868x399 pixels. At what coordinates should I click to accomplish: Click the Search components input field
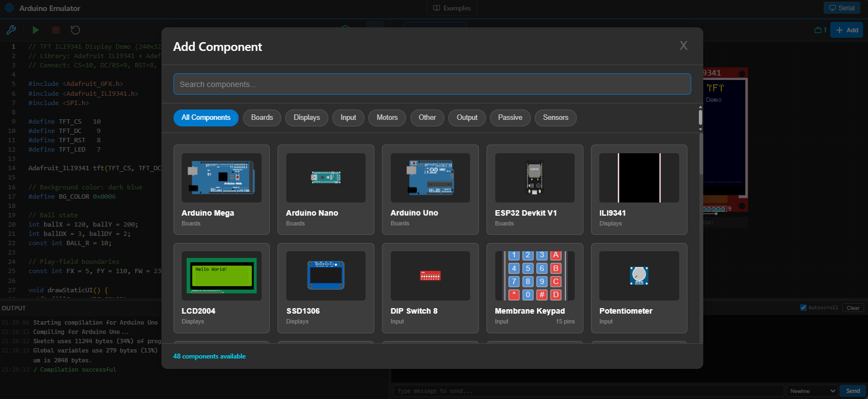[x=432, y=84]
